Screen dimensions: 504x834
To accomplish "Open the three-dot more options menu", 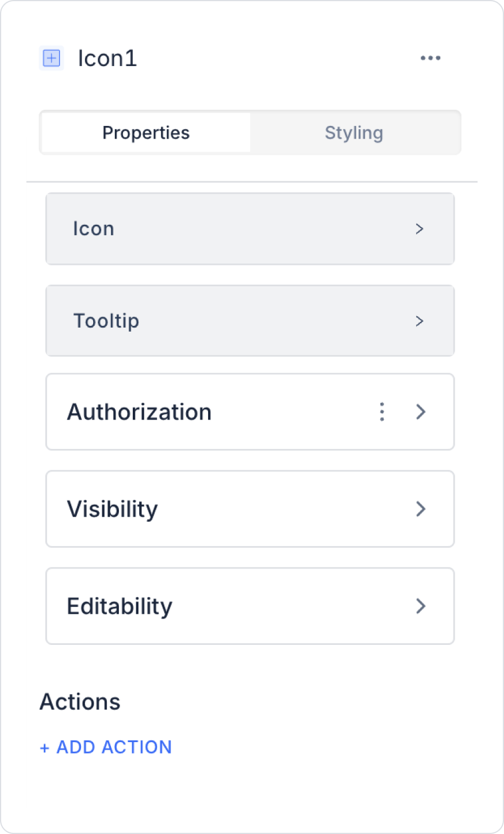I will (430, 58).
